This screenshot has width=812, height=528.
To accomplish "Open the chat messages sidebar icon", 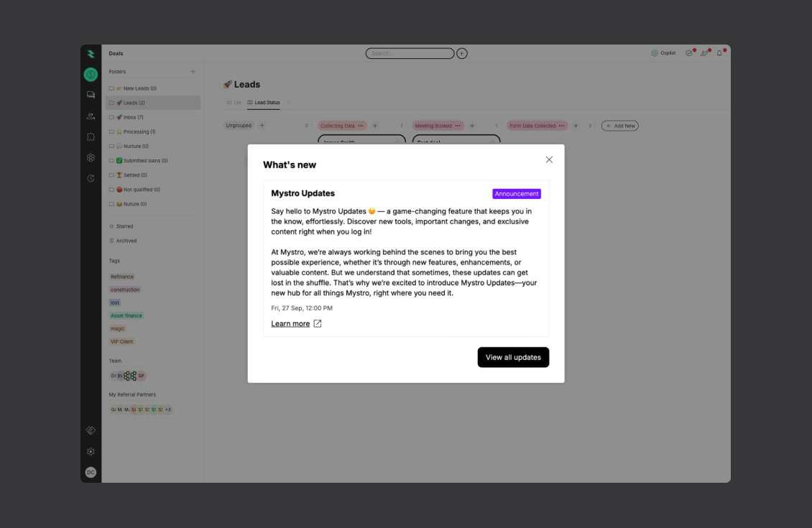I will (x=91, y=95).
